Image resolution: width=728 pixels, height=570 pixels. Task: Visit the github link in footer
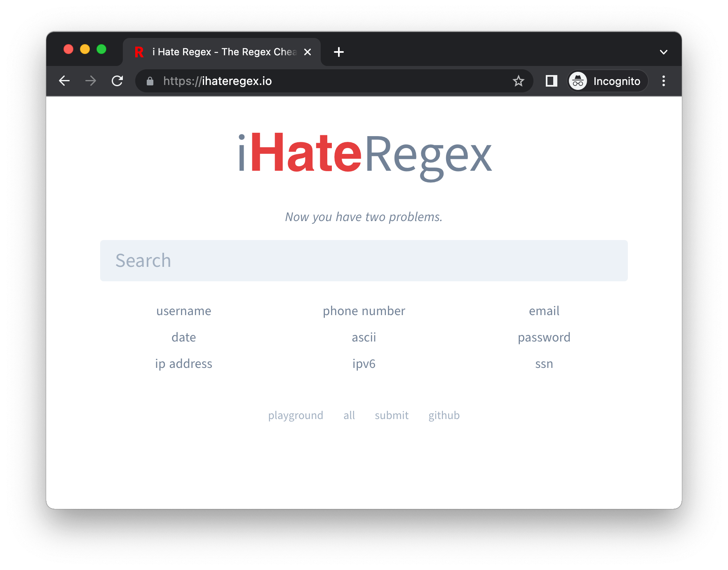tap(444, 415)
